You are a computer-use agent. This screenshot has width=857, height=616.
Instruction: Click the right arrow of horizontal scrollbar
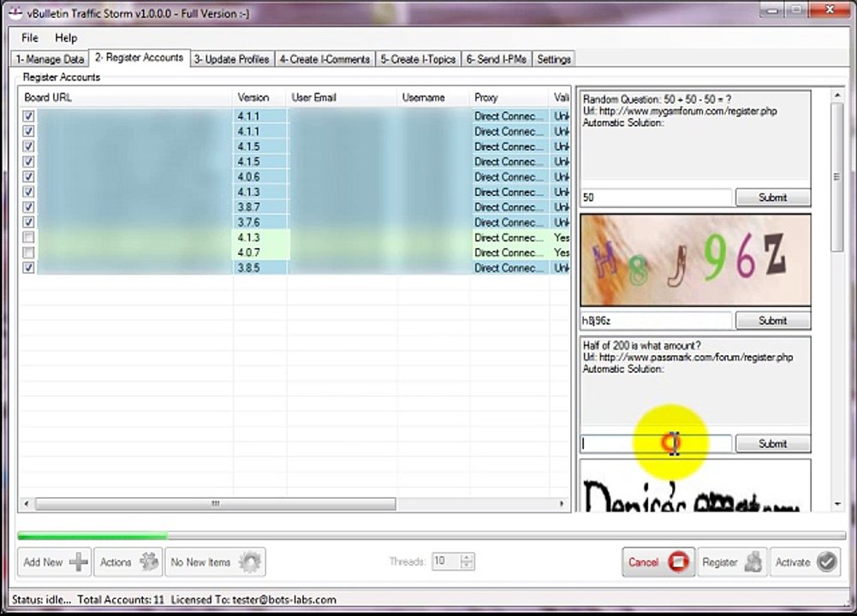coord(562,504)
